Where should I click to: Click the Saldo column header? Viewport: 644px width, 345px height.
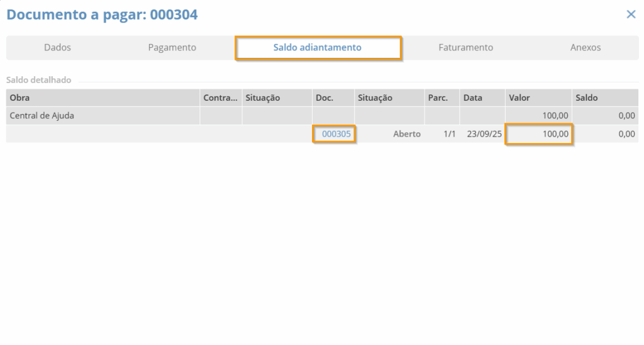587,98
